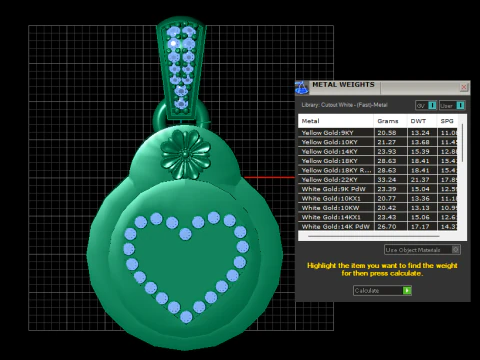
Task: Select the Yellow Gold:10KY row
Action: point(378,142)
